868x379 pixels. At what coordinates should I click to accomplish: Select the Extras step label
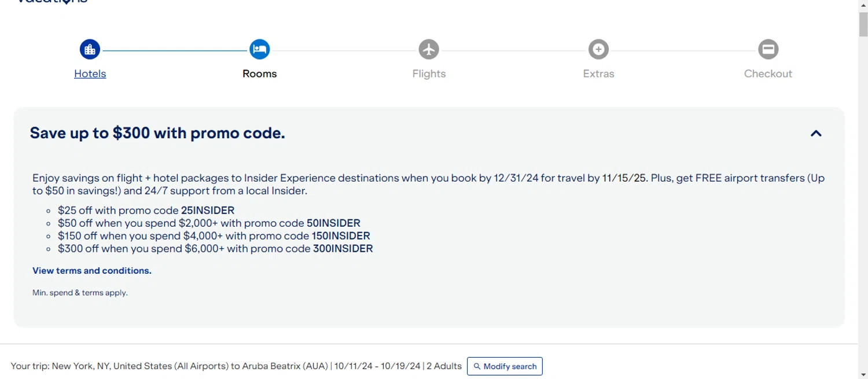[x=598, y=73]
